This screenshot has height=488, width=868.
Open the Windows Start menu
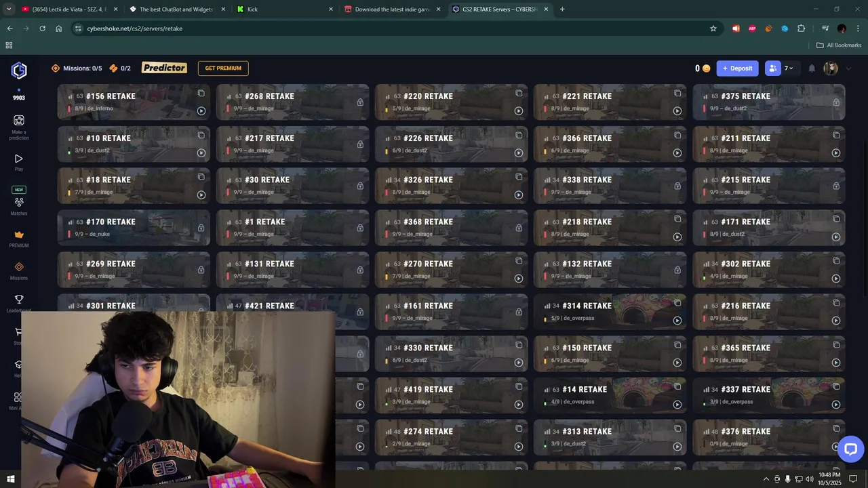10,479
